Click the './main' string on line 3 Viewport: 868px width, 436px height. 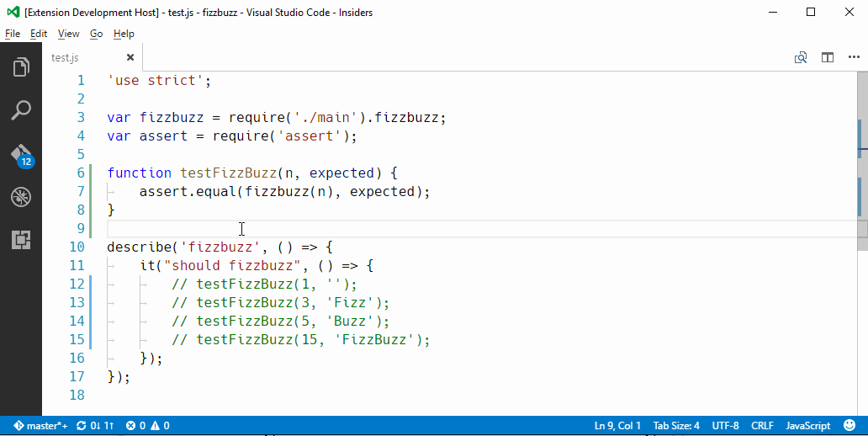325,118
